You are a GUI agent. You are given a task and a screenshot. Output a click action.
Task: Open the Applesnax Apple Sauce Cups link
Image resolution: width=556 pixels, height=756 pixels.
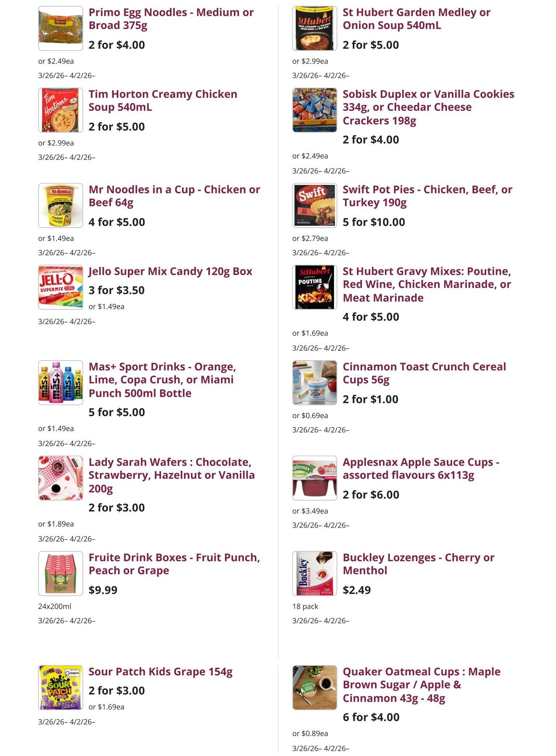[421, 469]
